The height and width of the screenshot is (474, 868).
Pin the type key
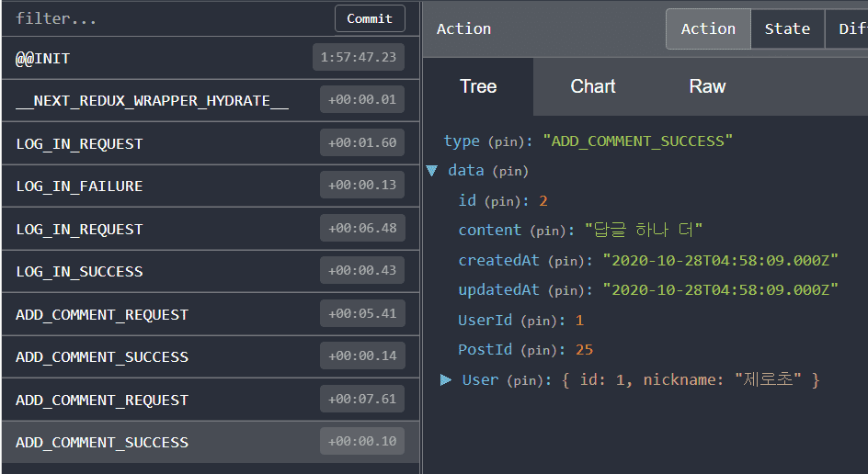(506, 141)
